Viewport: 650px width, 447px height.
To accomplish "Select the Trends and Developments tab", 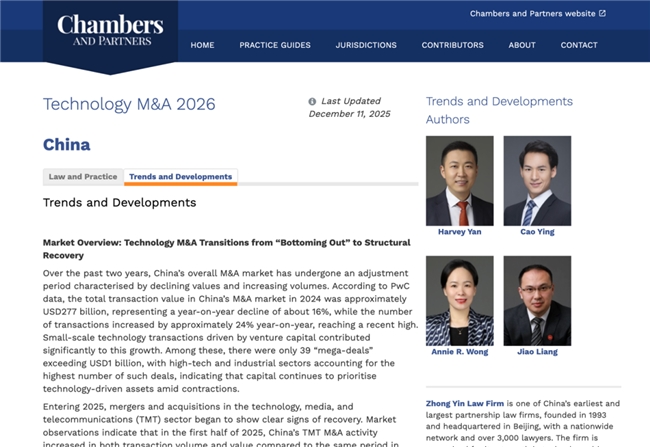I will tap(181, 177).
